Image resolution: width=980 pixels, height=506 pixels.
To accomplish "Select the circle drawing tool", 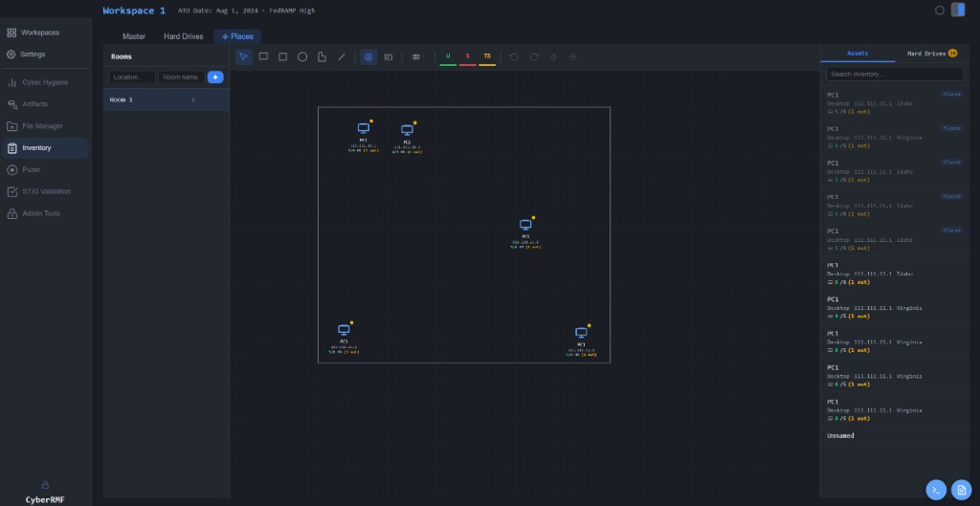I will (x=302, y=57).
